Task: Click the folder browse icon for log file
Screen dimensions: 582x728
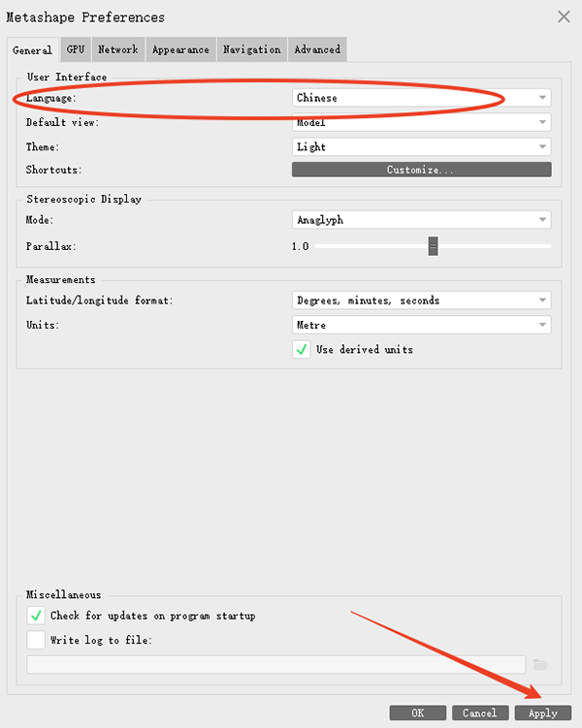Action: [x=540, y=664]
